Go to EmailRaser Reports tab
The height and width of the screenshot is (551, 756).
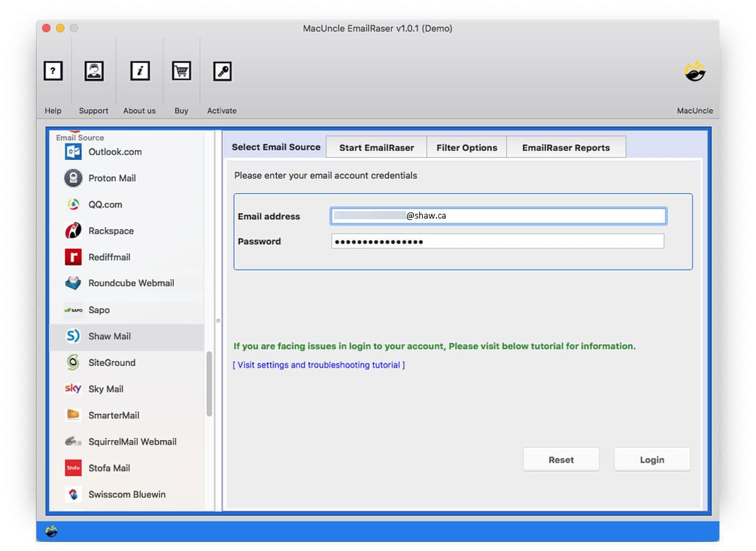pos(566,148)
